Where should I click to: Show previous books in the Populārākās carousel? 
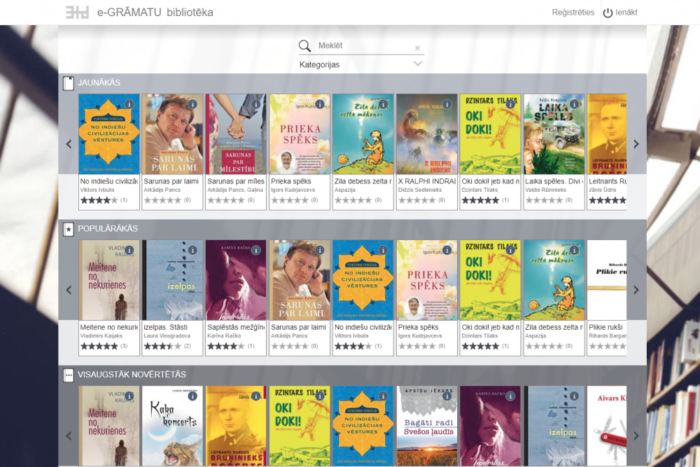click(69, 290)
